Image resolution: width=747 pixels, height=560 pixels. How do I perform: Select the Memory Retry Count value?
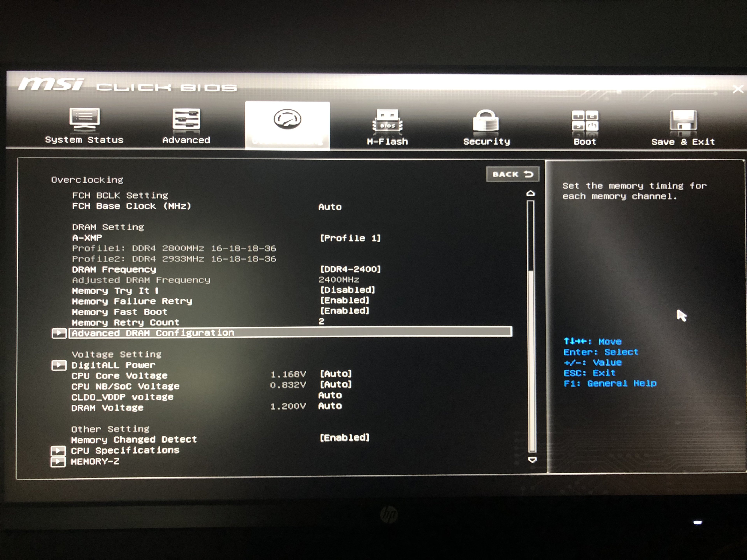coord(321,322)
